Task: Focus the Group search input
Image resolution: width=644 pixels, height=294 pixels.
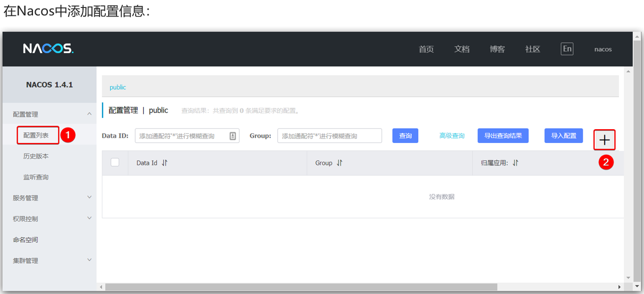Action: pyautogui.click(x=329, y=136)
